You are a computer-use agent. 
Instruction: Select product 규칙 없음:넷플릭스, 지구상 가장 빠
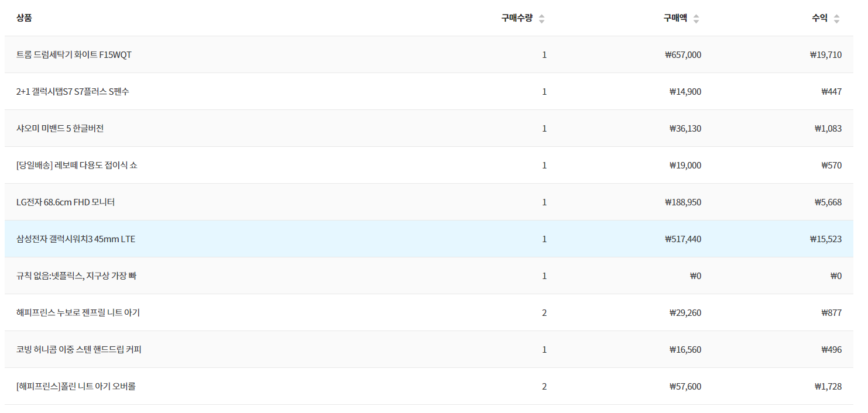tap(77, 276)
